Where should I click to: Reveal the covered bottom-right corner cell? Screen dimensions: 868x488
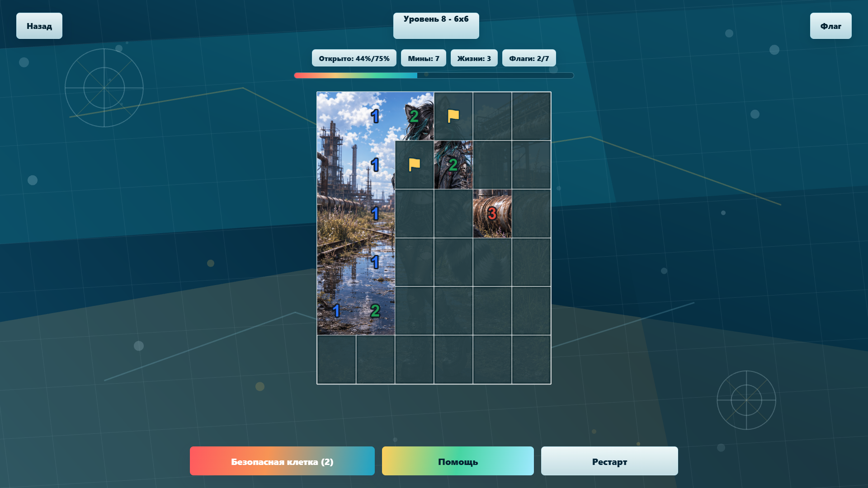click(x=531, y=360)
